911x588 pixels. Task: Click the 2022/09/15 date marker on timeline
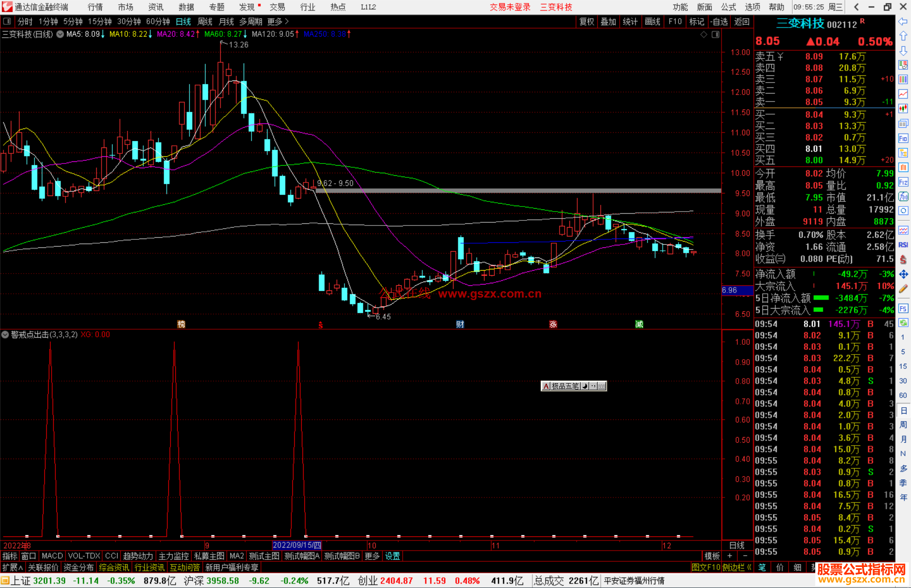coord(297,545)
